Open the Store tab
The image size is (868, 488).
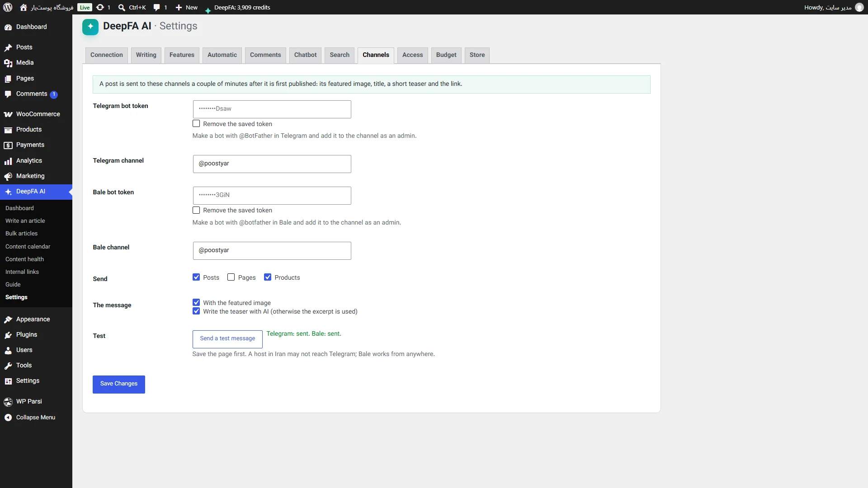pyautogui.click(x=477, y=55)
